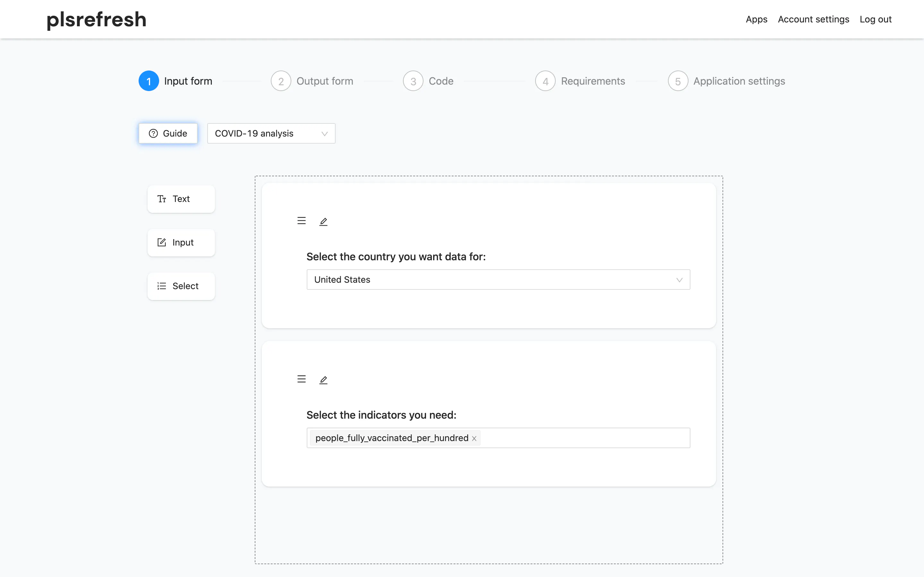Remove the people_fully_vaccinated_per_hundred tag
The height and width of the screenshot is (577, 924).
tap(474, 439)
